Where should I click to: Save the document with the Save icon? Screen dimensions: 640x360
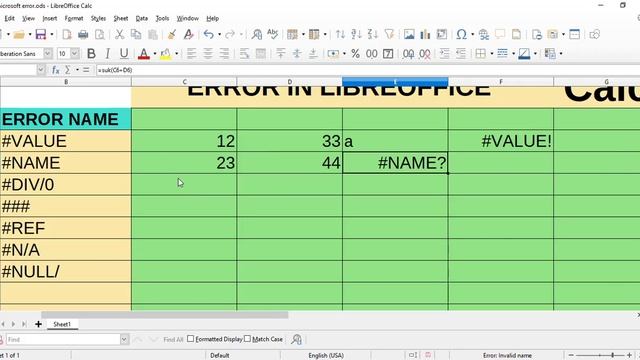click(x=41, y=34)
